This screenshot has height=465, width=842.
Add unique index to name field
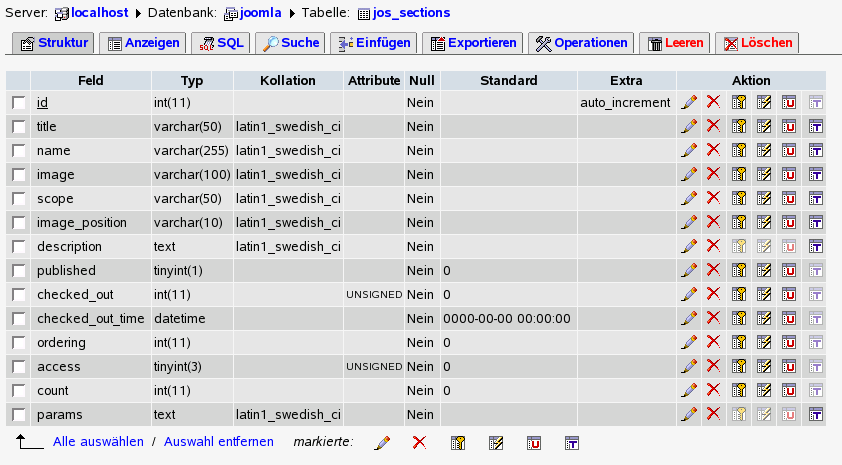(789, 150)
